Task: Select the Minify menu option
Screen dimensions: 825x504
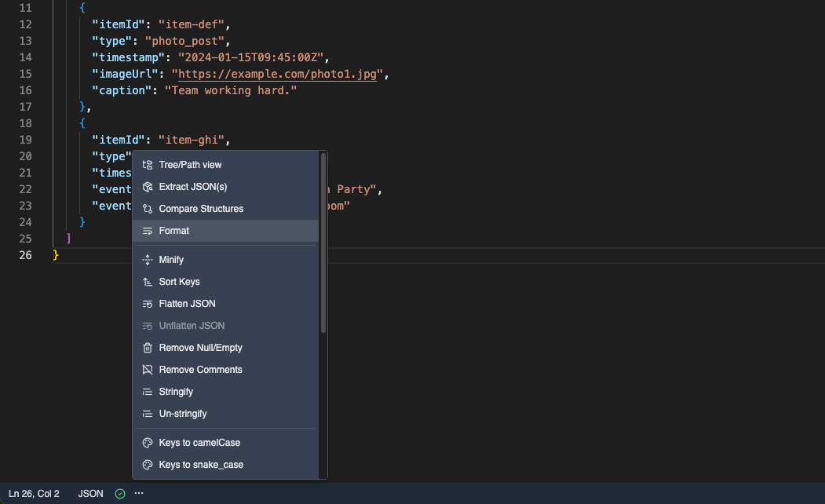Action: coord(227,260)
